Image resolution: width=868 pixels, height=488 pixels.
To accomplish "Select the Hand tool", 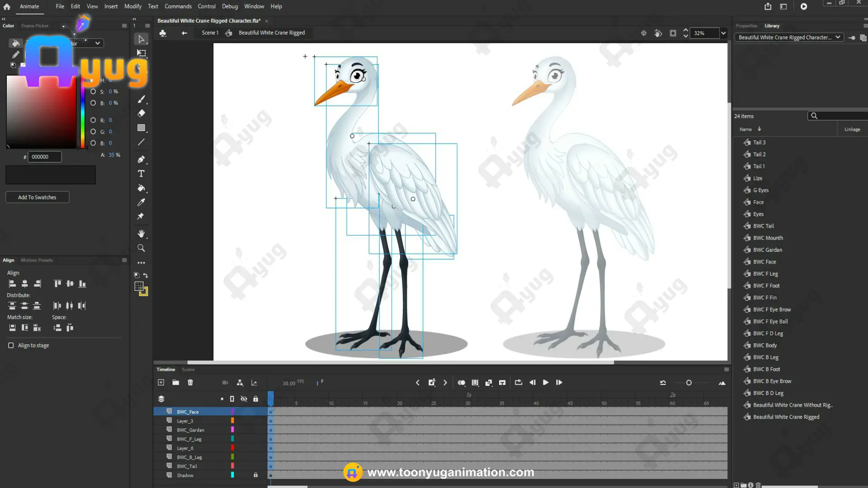I will [x=141, y=234].
